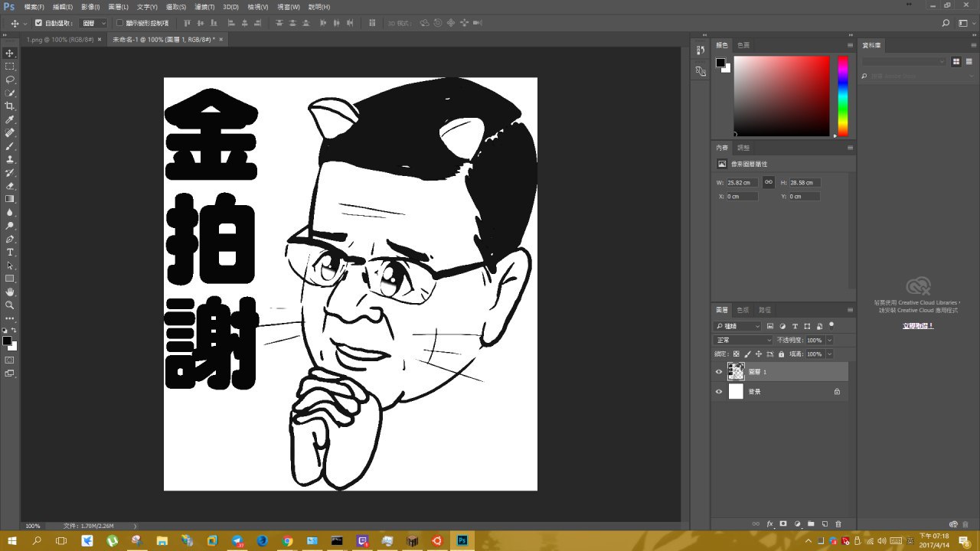Toggle visibility of 圖層 1
Screen dimensions: 980x551
click(718, 372)
